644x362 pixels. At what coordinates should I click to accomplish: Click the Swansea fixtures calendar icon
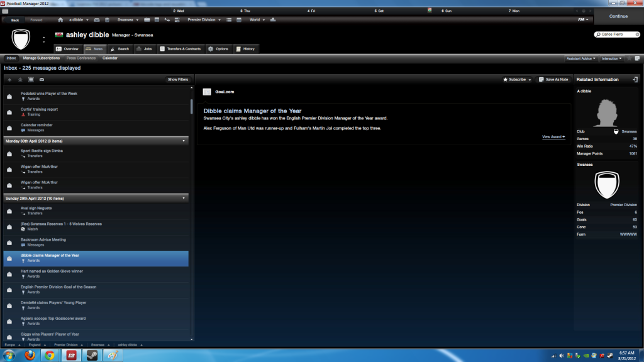click(x=157, y=19)
